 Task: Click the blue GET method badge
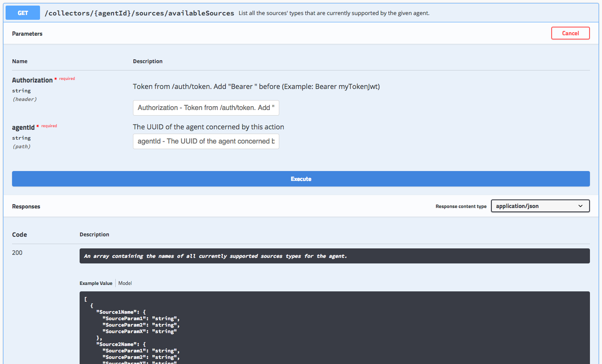(x=23, y=13)
